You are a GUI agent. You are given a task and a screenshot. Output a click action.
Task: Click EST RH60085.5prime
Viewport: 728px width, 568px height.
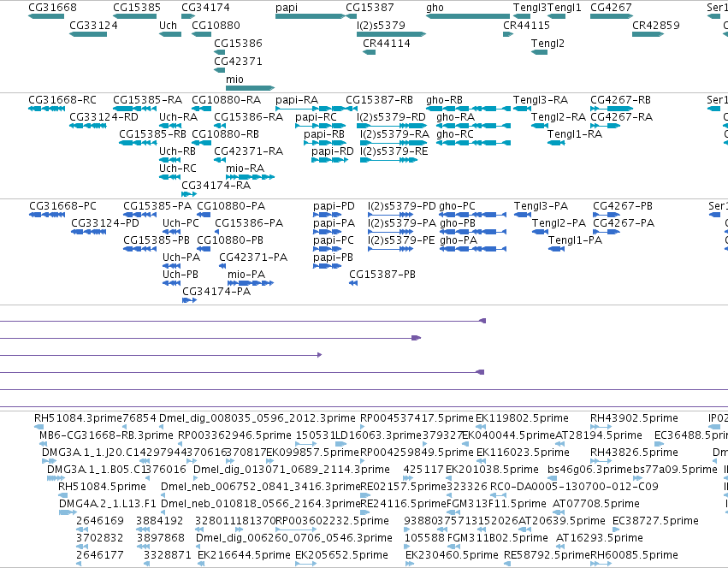(x=634, y=555)
